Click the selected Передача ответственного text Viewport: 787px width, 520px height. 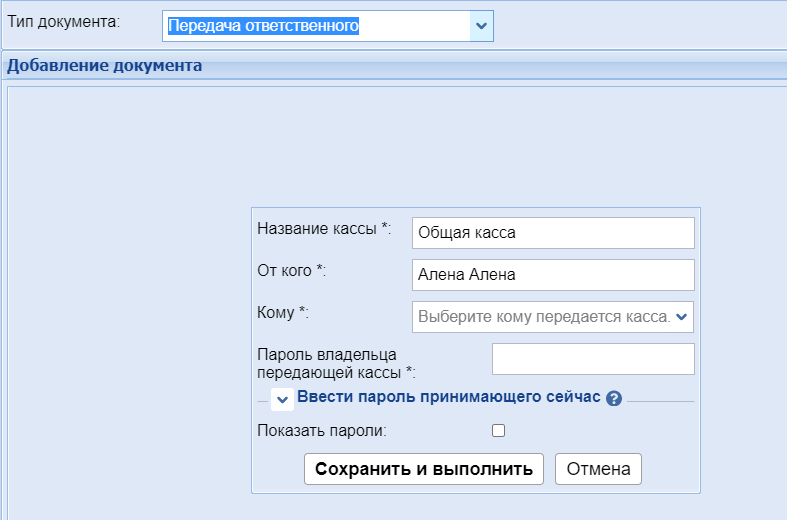click(x=263, y=26)
